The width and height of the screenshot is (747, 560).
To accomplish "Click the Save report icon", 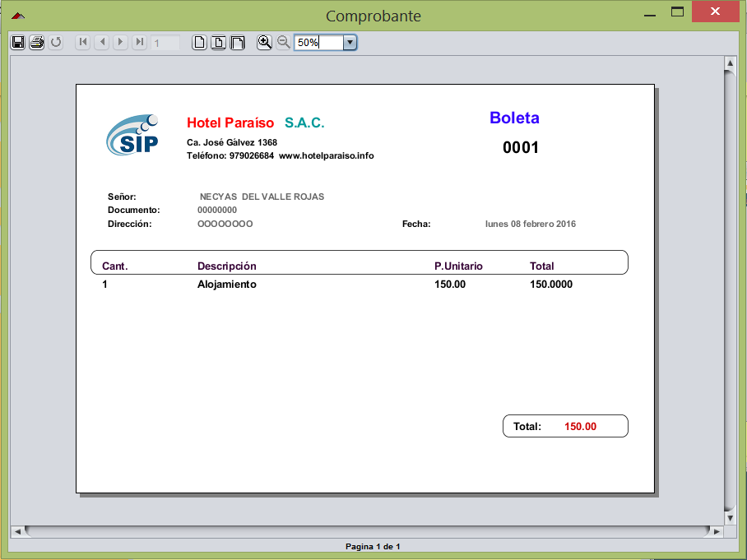I will pyautogui.click(x=18, y=43).
